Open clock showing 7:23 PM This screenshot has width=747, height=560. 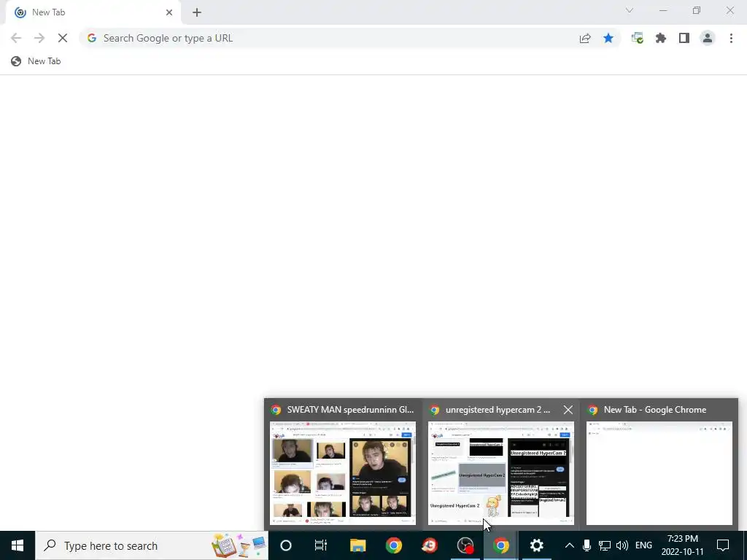(x=682, y=545)
